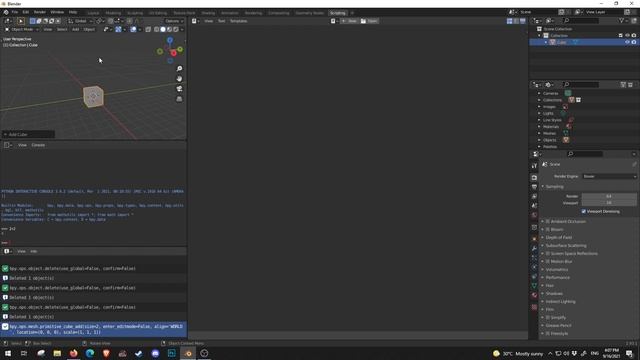Toggle show overlays button in viewport
Viewport: 640px width, 360px height.
point(133,29)
